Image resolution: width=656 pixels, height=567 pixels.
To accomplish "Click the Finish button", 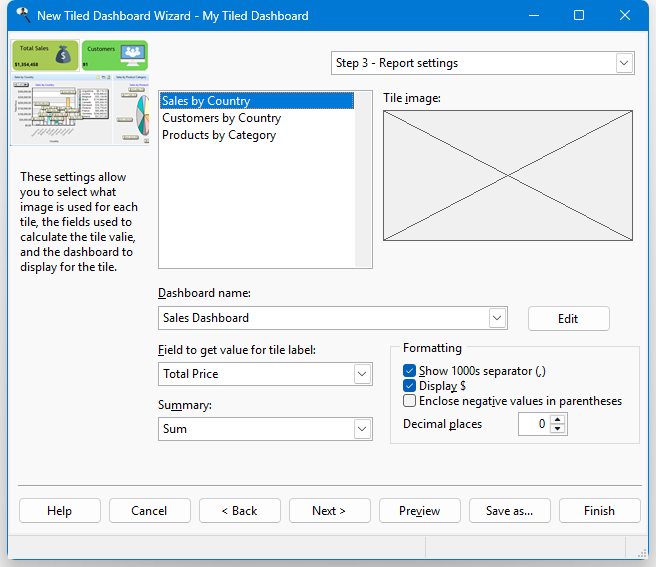I will coord(599,510).
